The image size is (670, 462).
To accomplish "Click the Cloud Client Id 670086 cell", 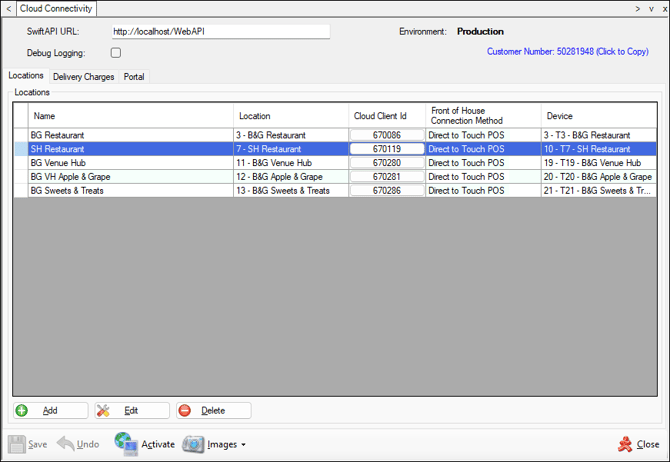I will tap(387, 135).
